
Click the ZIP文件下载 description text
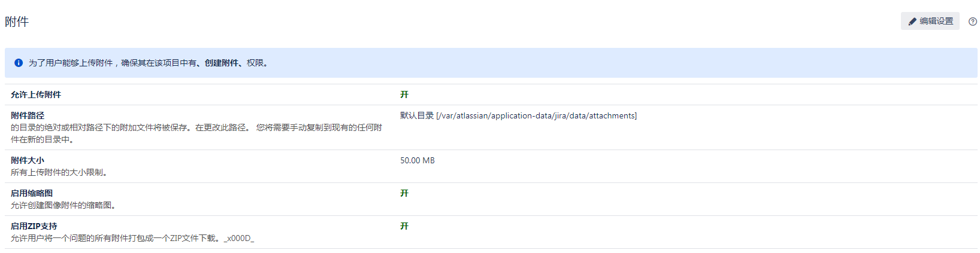(x=132, y=238)
